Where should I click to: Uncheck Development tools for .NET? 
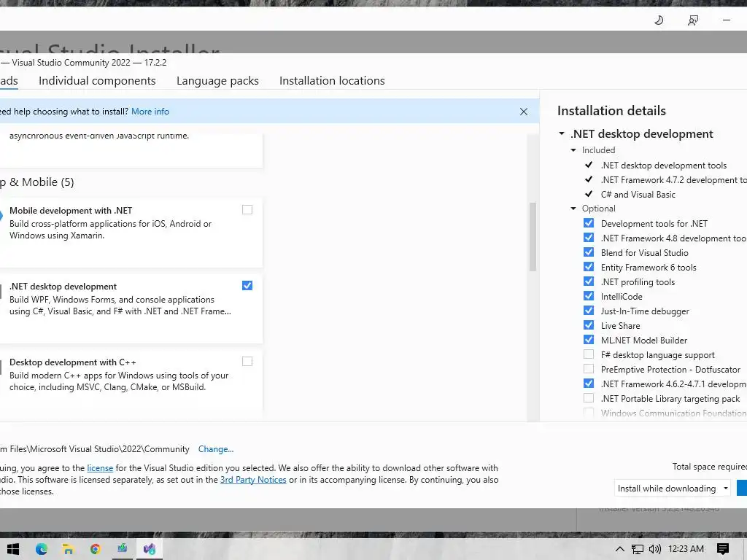(x=589, y=223)
